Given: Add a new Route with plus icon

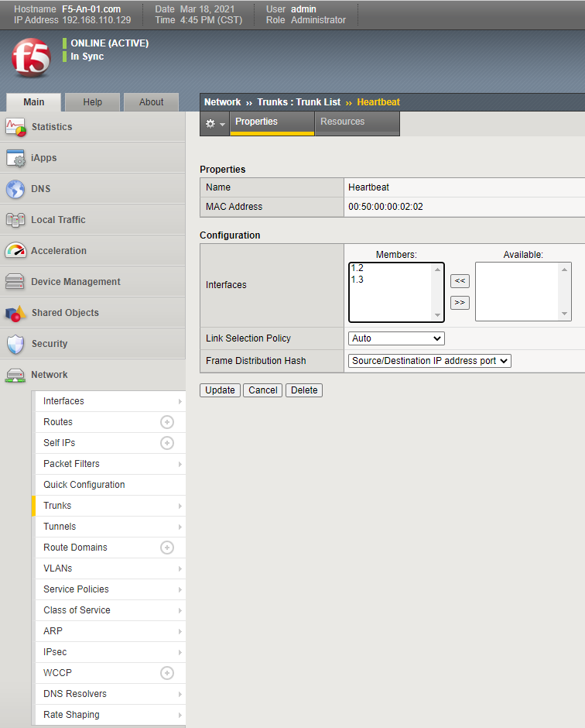Looking at the screenshot, I should [166, 422].
